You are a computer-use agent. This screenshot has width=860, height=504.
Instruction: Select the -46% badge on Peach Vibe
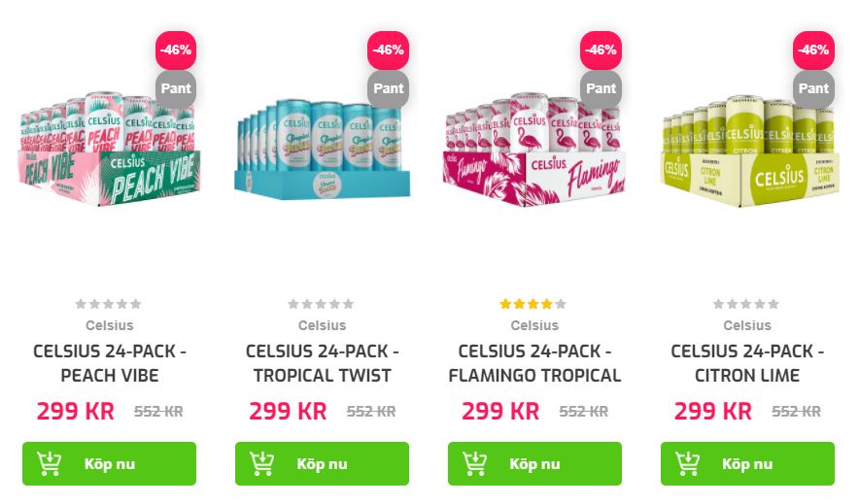point(176,50)
